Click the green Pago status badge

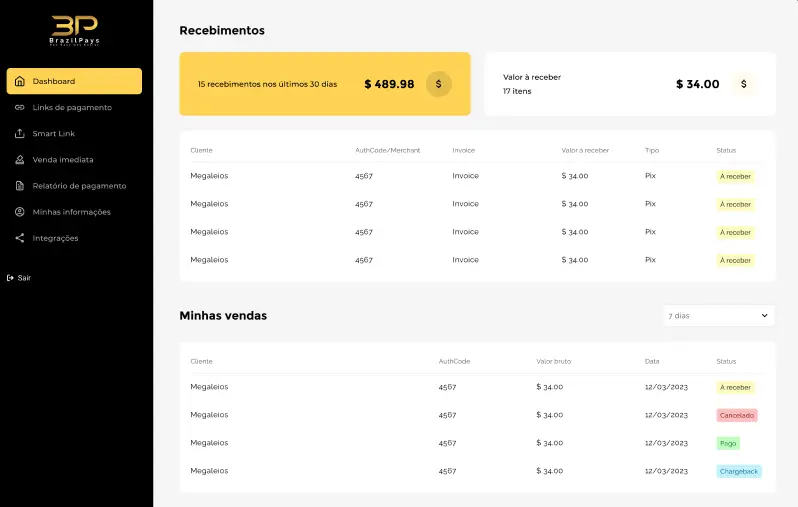pyautogui.click(x=728, y=443)
